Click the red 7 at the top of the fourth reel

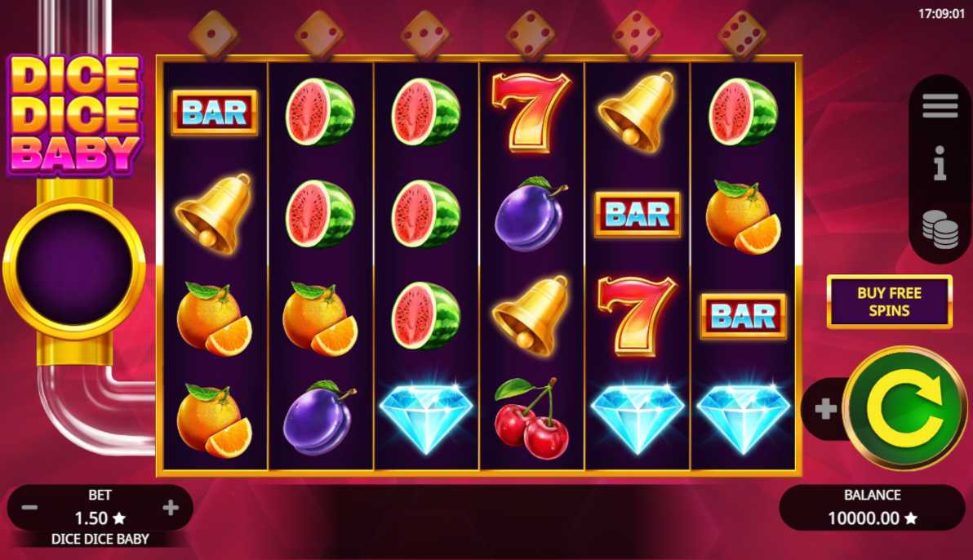(x=531, y=112)
